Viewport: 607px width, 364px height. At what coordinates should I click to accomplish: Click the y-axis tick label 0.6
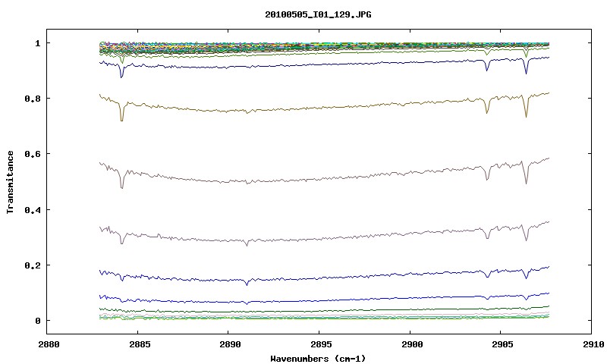[x=33, y=154]
